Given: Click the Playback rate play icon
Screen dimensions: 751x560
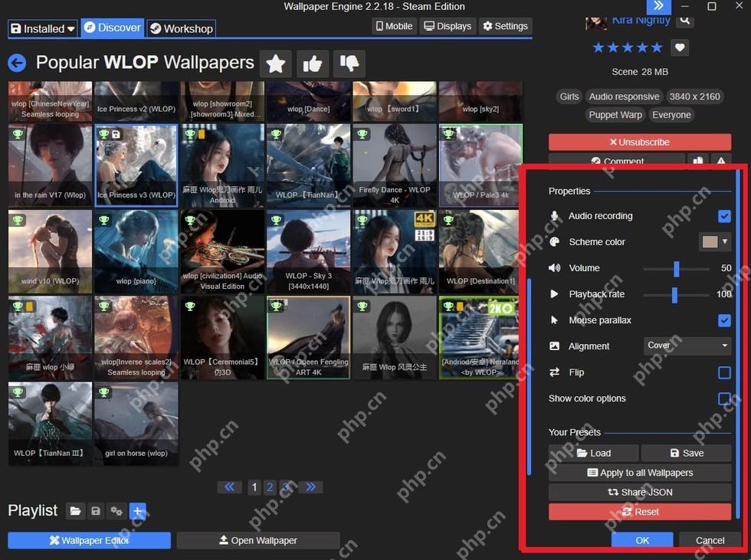Looking at the screenshot, I should [554, 294].
